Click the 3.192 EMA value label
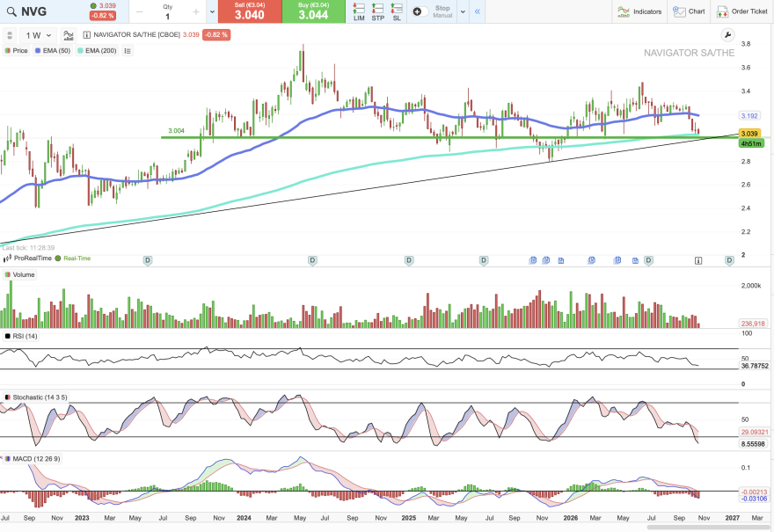This screenshot has width=774, height=532. [749, 116]
